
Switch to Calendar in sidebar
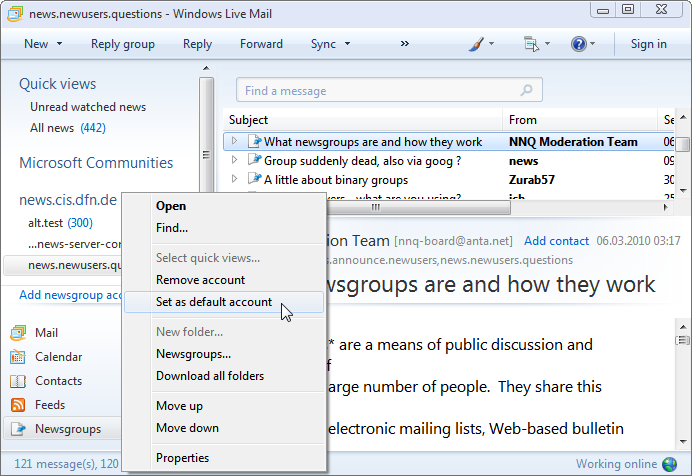pyautogui.click(x=58, y=357)
